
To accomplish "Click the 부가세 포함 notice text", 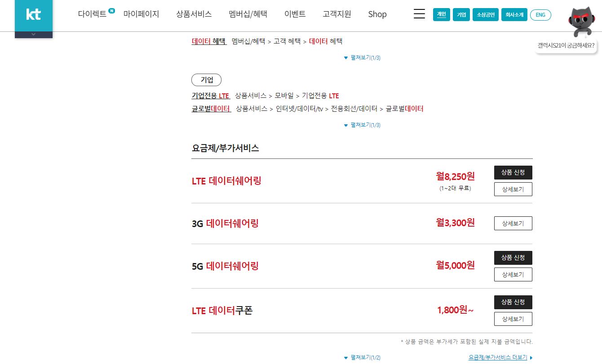I will [x=466, y=342].
